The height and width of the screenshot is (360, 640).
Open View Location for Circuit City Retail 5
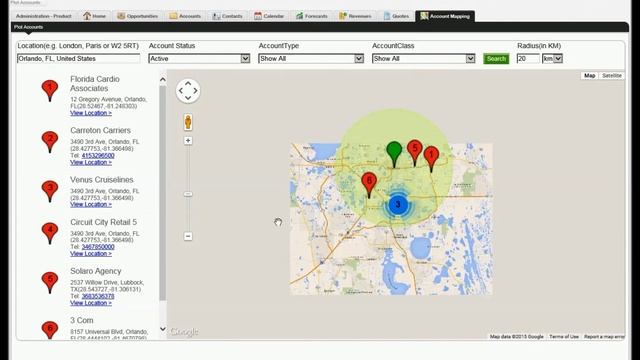[91, 254]
